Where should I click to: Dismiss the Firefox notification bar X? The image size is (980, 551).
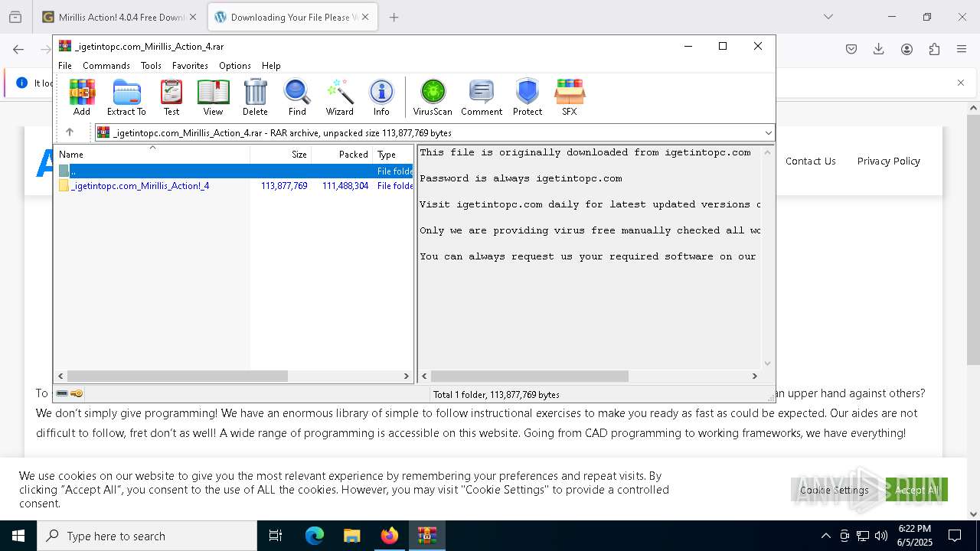click(x=961, y=83)
